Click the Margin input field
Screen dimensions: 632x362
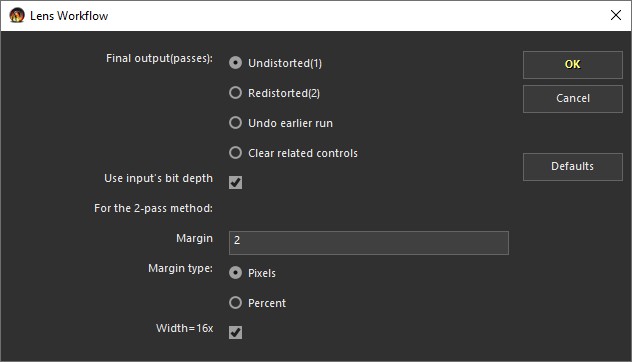click(x=369, y=243)
